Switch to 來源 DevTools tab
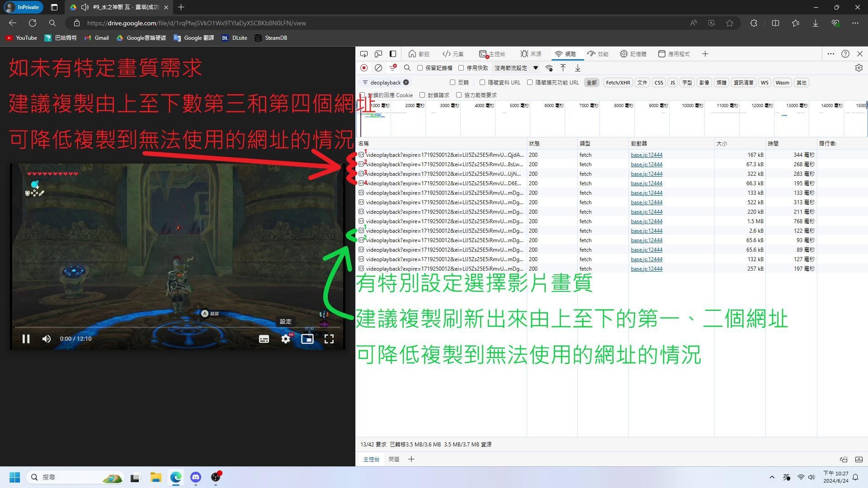The width and height of the screenshot is (868, 488). (x=530, y=54)
